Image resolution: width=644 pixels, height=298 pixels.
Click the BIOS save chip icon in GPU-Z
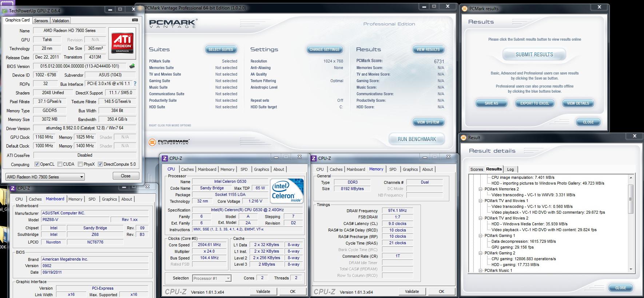pyautogui.click(x=132, y=66)
